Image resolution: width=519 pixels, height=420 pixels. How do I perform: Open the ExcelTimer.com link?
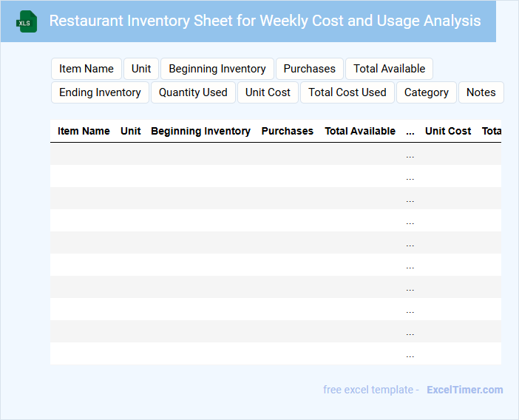[464, 390]
